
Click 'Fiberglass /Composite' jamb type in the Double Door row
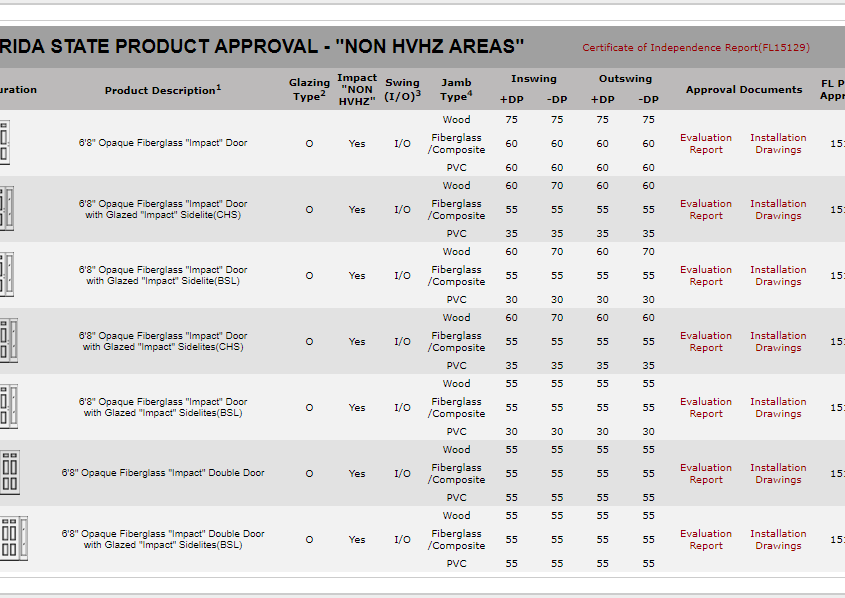coord(456,474)
